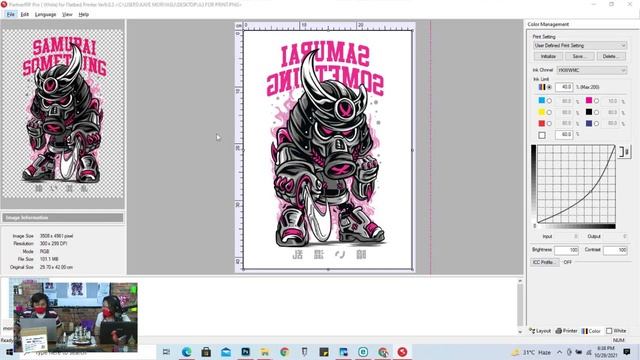Click the Save print setting button

click(x=580, y=56)
